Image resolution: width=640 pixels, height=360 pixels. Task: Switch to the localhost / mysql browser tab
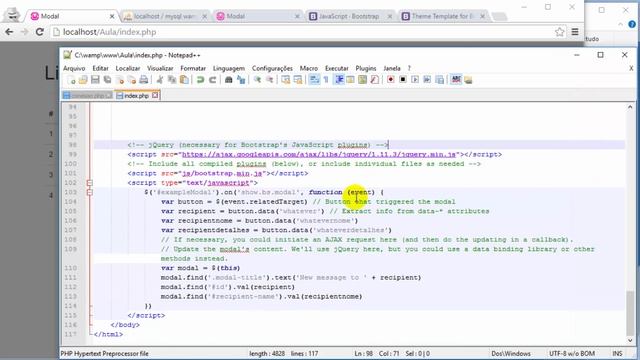pyautogui.click(x=164, y=16)
